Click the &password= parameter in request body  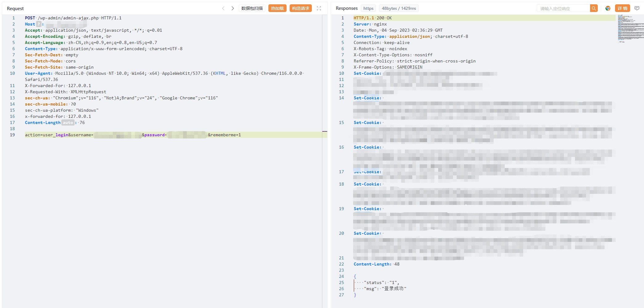(154, 135)
